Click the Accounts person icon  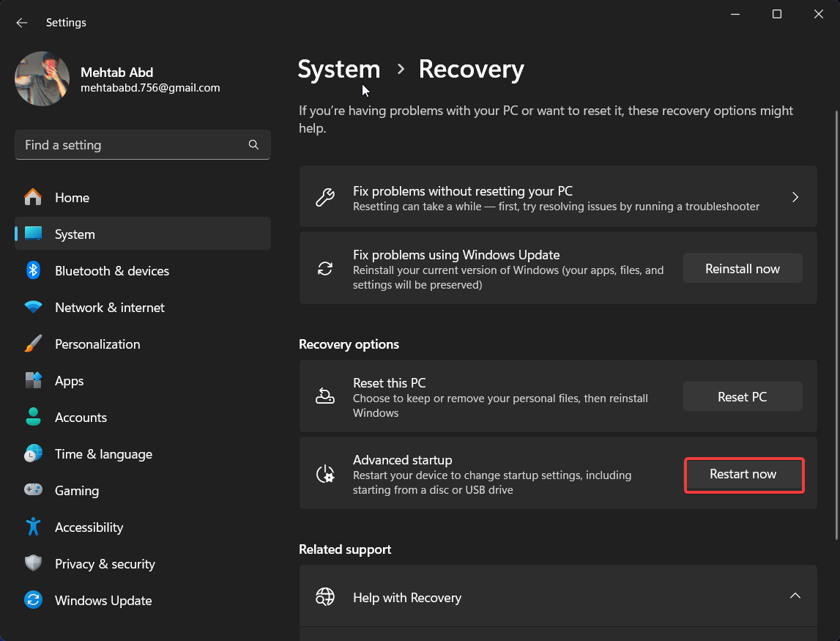tap(33, 417)
